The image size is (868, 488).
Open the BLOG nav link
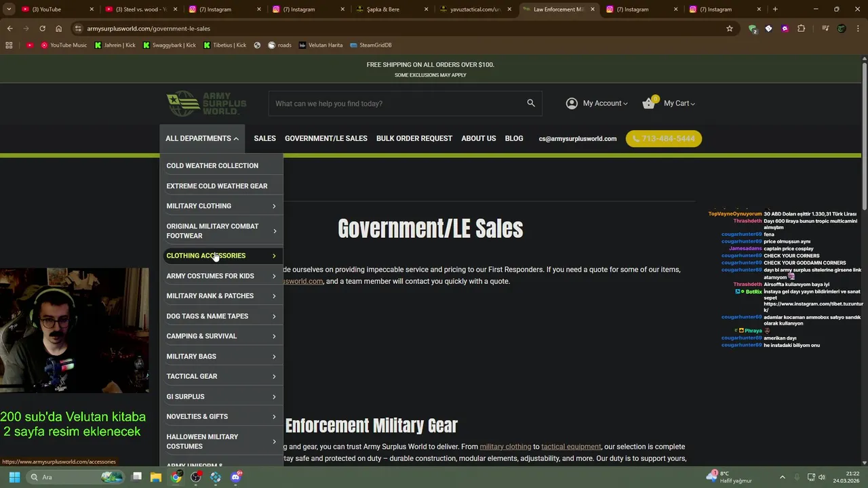(514, 138)
